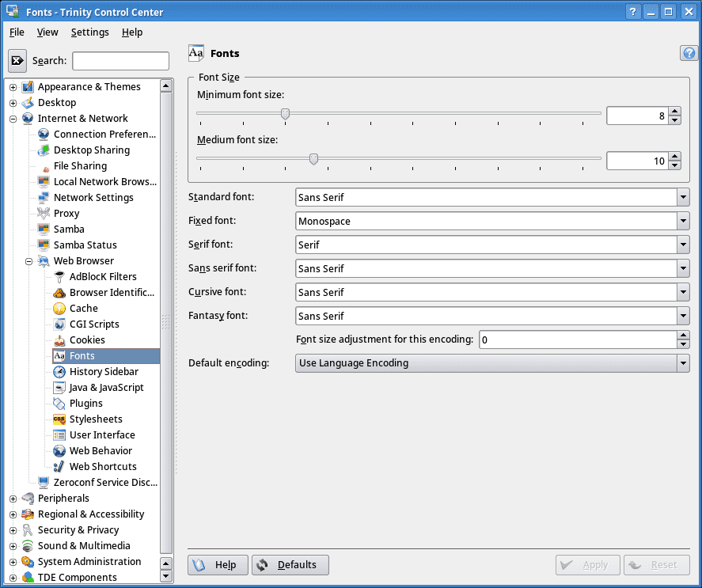The width and height of the screenshot is (702, 588).
Task: Click the Help button at bottom
Action: coord(218,565)
